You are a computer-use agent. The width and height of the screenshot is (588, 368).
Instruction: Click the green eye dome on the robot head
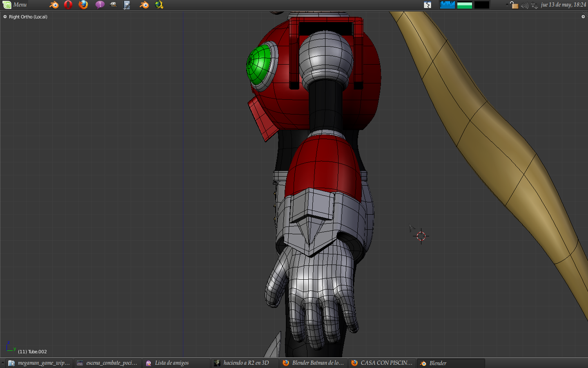point(259,65)
